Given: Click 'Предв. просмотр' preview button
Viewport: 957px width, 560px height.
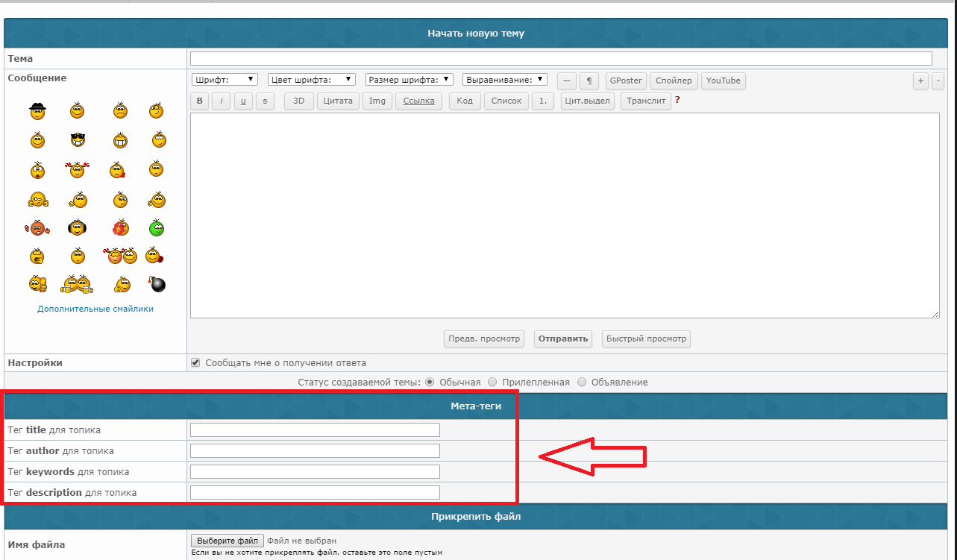Looking at the screenshot, I should pos(484,339).
